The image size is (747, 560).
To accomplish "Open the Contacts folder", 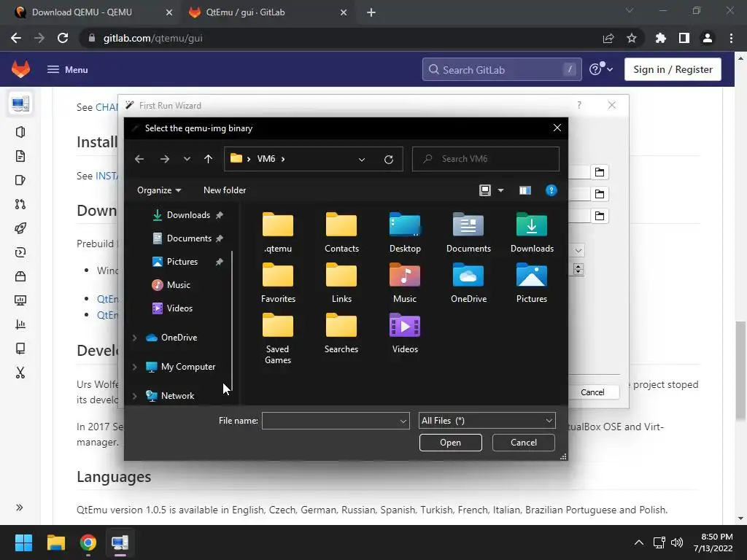I will click(x=341, y=233).
